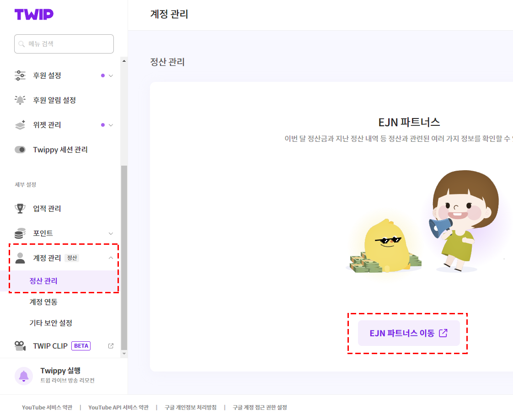Click the external link icon on EJN 파트너스 이동

[x=443, y=333]
